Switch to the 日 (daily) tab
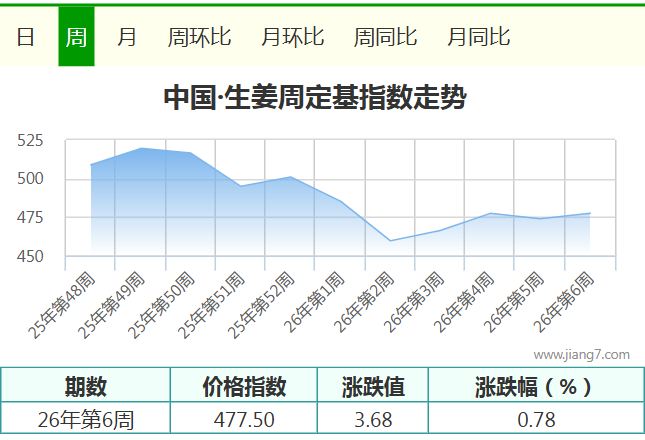This screenshot has height=440, width=645. 25,37
